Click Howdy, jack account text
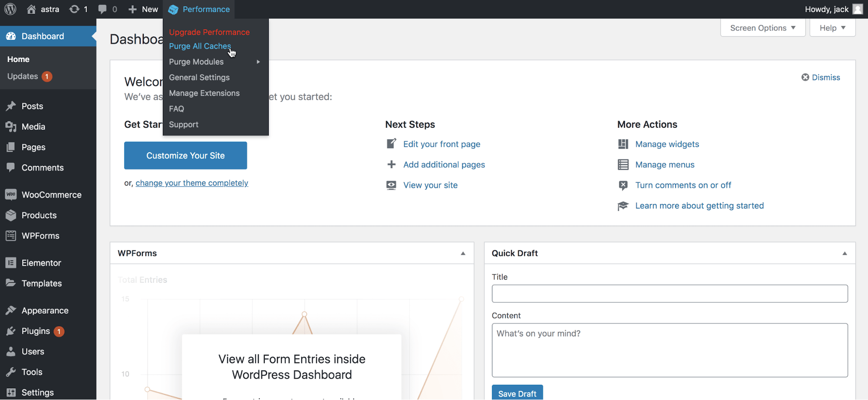Image resolution: width=868 pixels, height=400 pixels. (x=826, y=9)
